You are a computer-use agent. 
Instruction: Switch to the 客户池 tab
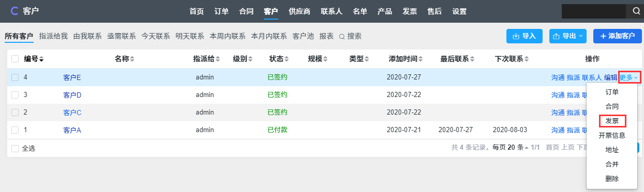pos(303,36)
